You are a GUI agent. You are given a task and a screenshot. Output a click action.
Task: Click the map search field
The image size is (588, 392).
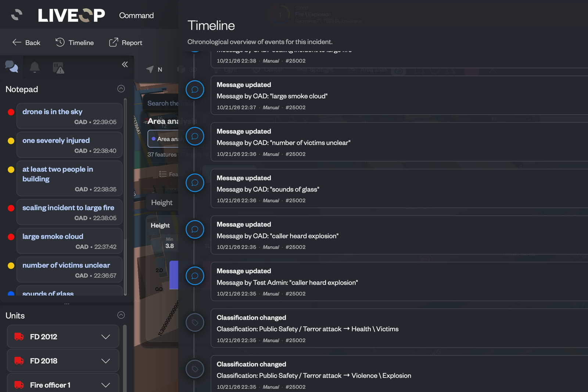coord(163,104)
